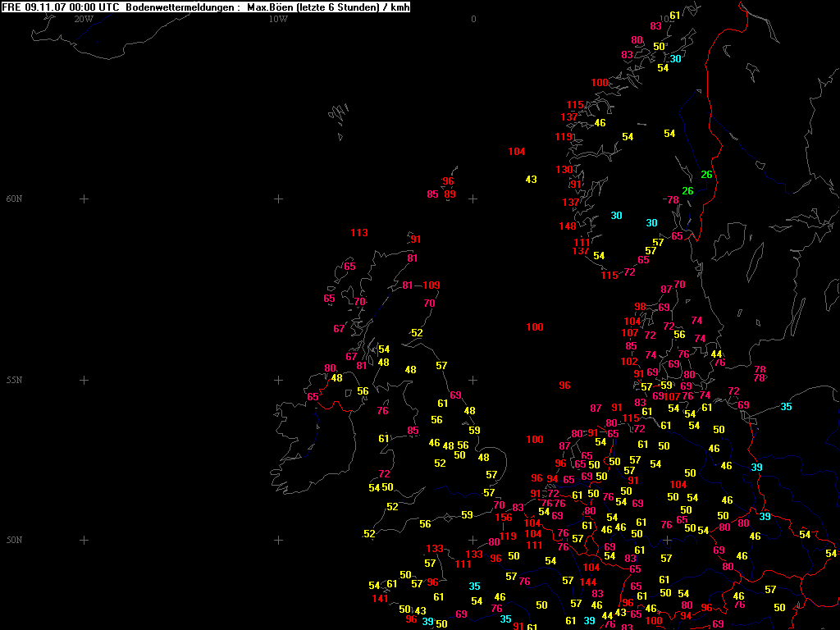Click the 0 longitude label at top

[x=473, y=19]
